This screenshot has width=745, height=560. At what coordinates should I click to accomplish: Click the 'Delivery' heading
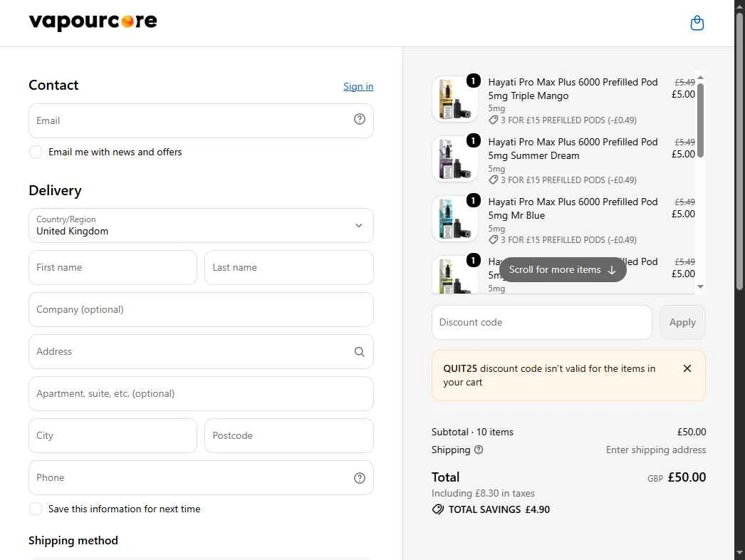pyautogui.click(x=55, y=191)
